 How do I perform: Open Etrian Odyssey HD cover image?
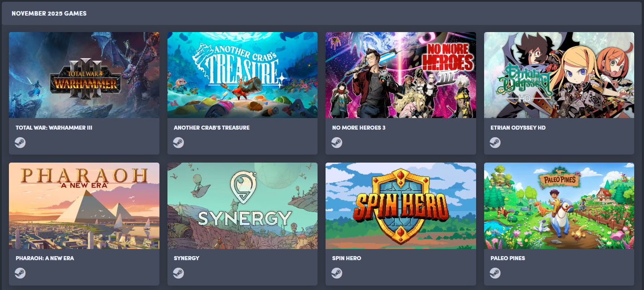click(559, 75)
